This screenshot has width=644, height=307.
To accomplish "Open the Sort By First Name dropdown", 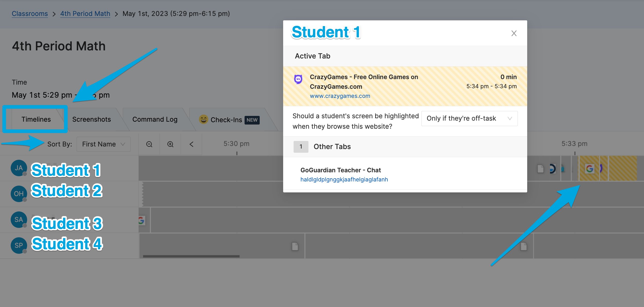I will coord(104,144).
